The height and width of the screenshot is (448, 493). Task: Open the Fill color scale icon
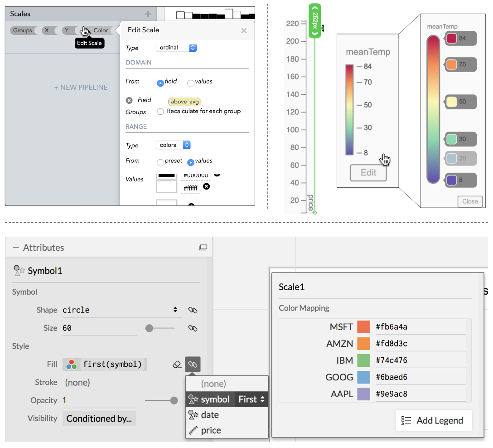(72, 364)
